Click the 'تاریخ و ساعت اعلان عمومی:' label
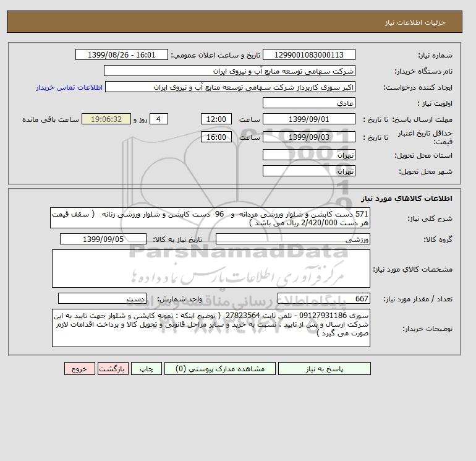Viewport: 476px width, 461px height. (x=216, y=55)
